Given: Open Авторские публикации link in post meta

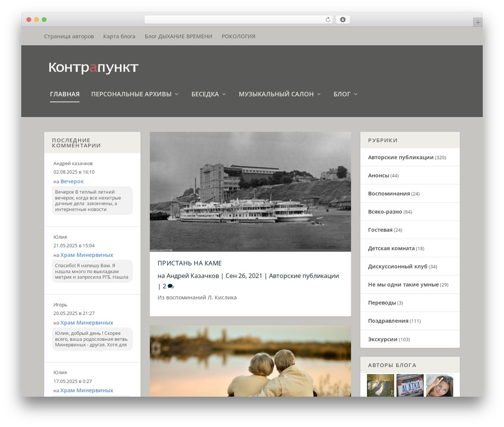Looking at the screenshot, I should tap(304, 276).
